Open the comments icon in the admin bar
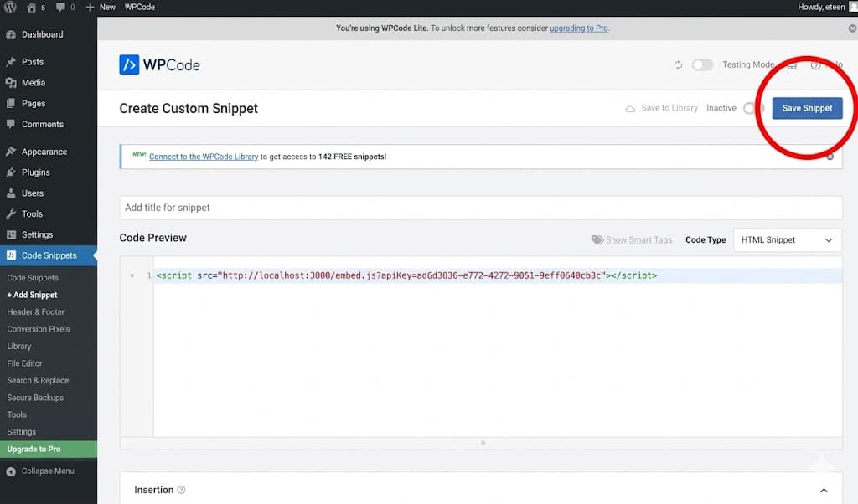This screenshot has width=858, height=504. [60, 7]
